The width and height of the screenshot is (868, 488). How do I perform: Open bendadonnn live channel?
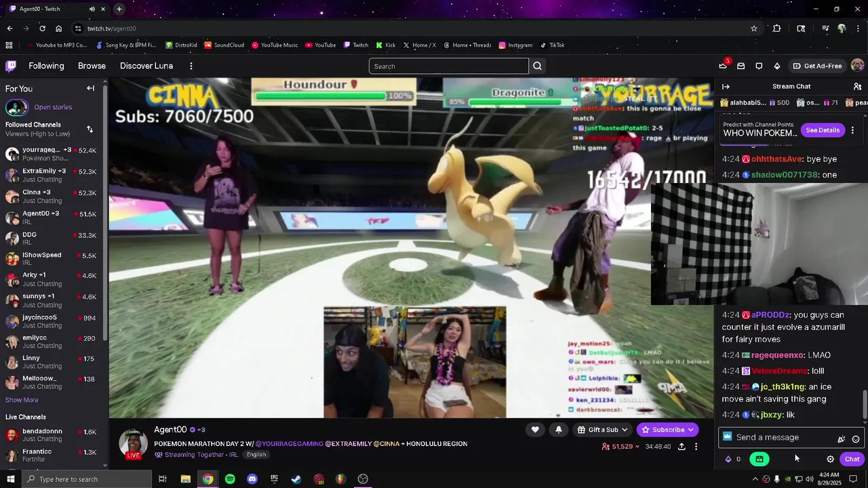coord(52,434)
